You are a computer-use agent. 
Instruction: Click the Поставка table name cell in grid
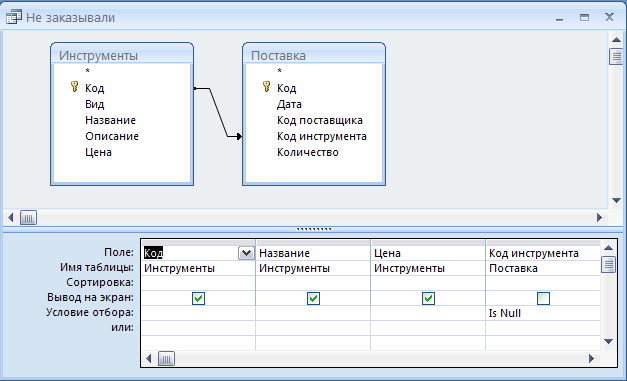[x=543, y=268]
